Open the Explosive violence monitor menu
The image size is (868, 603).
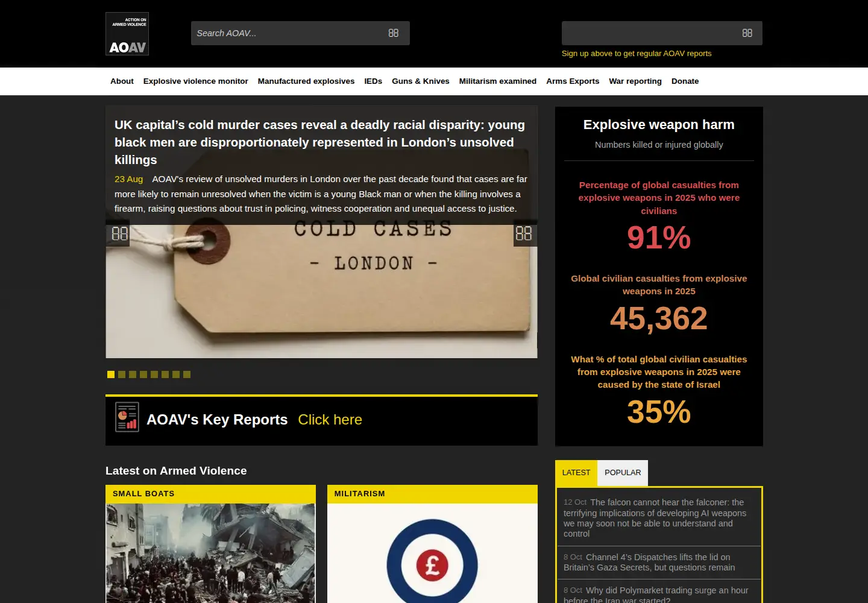pos(196,81)
